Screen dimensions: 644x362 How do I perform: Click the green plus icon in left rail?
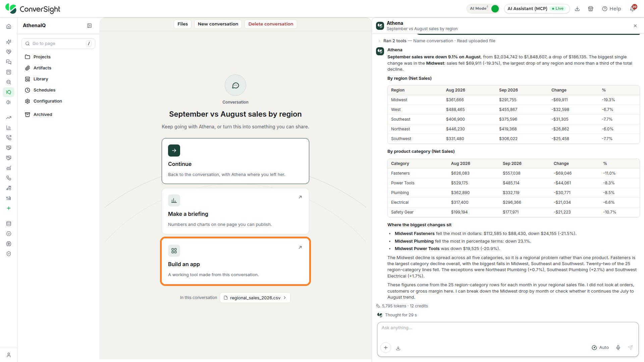[9, 208]
